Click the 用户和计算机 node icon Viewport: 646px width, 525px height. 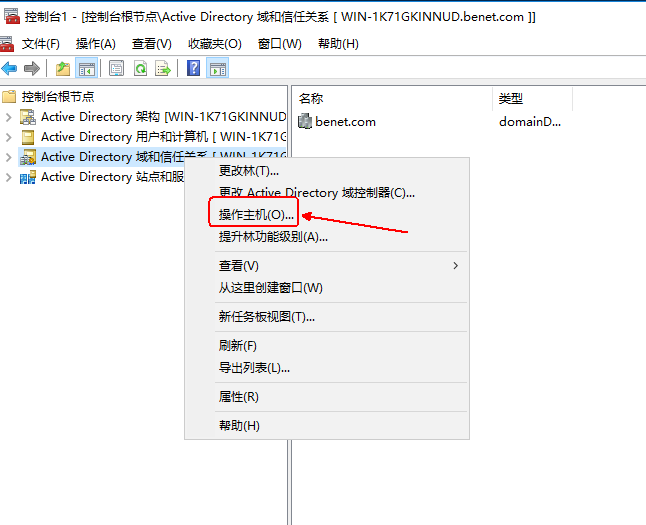coord(28,137)
